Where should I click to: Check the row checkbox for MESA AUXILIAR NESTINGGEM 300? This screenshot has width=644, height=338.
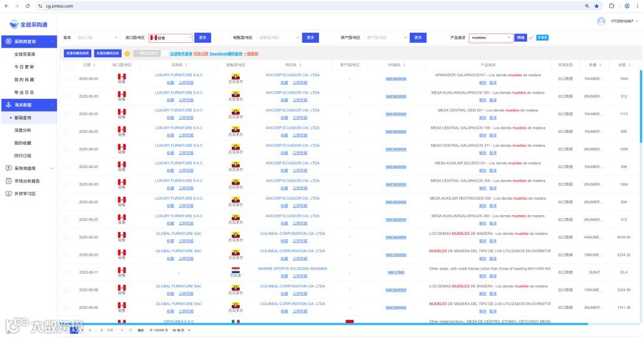67,202
